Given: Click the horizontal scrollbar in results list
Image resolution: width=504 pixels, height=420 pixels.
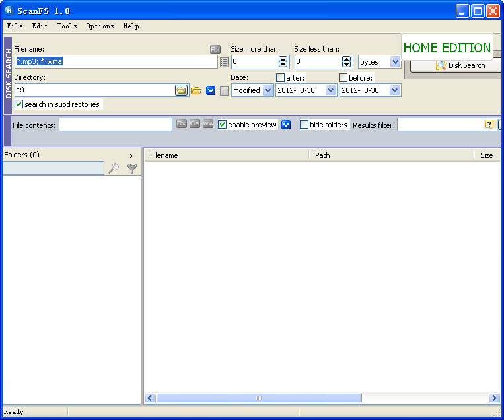Looking at the screenshot, I should point(258,398).
